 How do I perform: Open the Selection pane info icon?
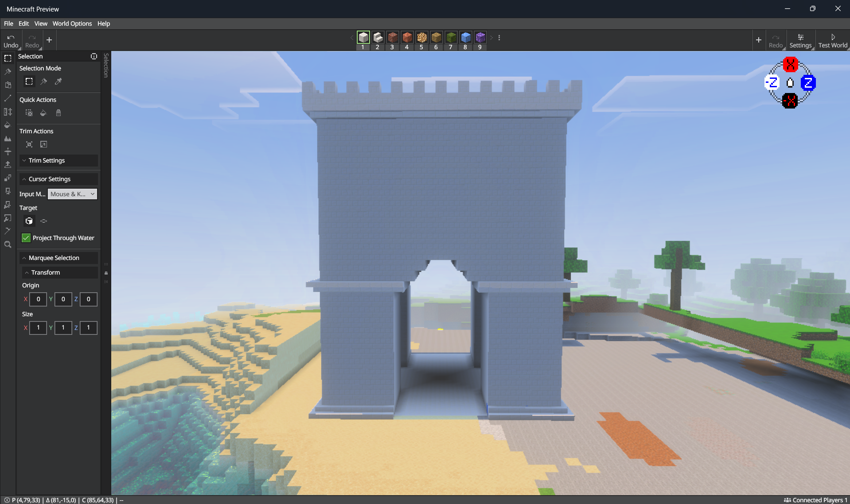pyautogui.click(x=94, y=56)
